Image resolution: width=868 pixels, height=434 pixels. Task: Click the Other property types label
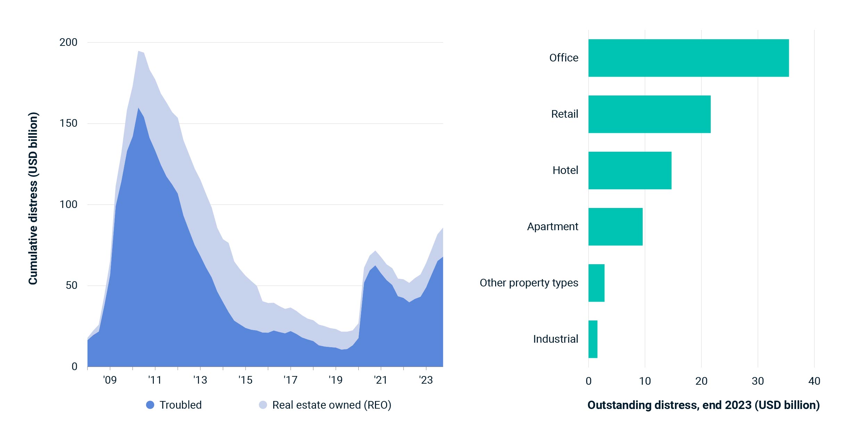(x=529, y=283)
